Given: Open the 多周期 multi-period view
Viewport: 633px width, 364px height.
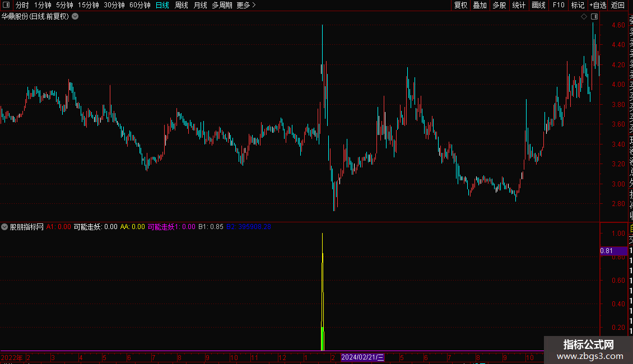Looking at the screenshot, I should (x=222, y=5).
